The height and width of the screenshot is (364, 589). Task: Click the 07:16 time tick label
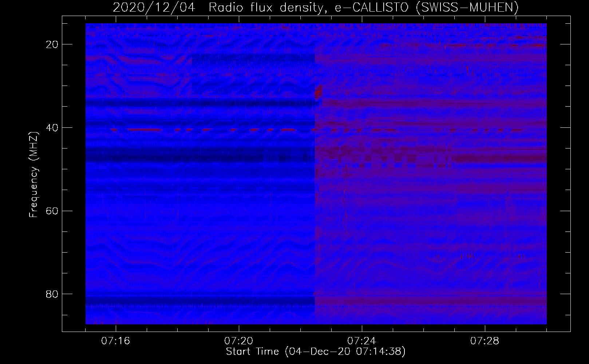[116, 341]
